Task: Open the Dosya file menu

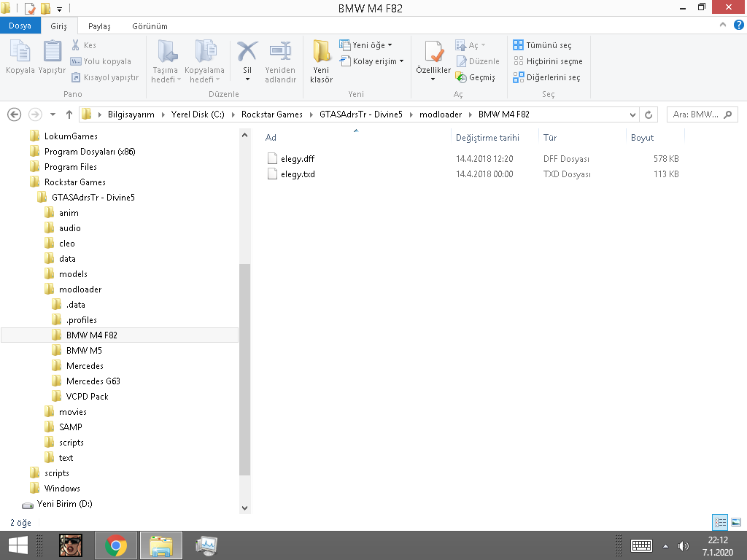Action: tap(20, 26)
